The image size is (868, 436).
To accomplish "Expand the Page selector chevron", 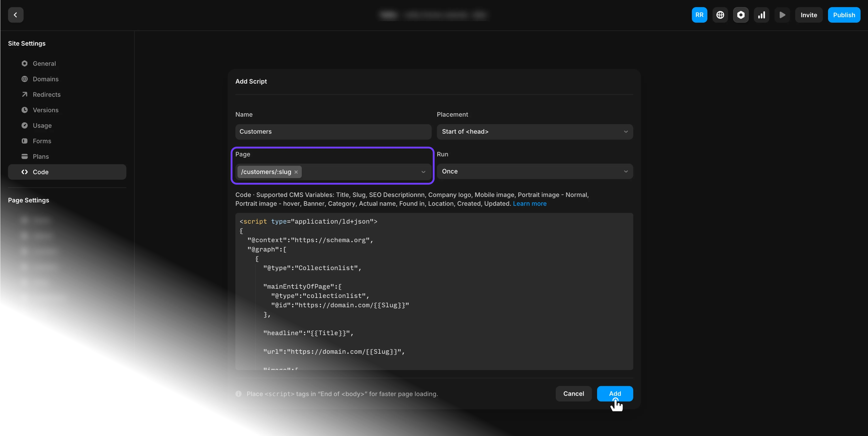I will point(423,172).
